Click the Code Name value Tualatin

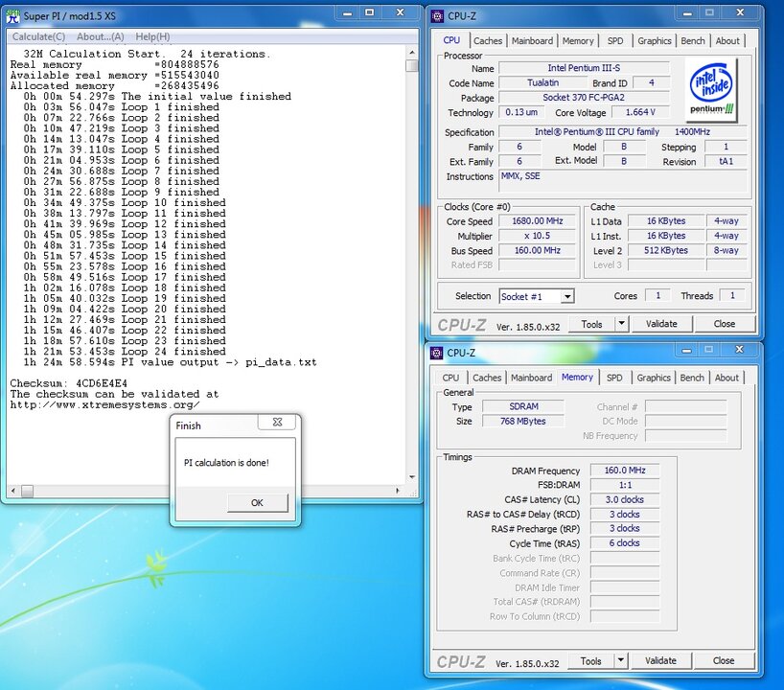click(543, 83)
